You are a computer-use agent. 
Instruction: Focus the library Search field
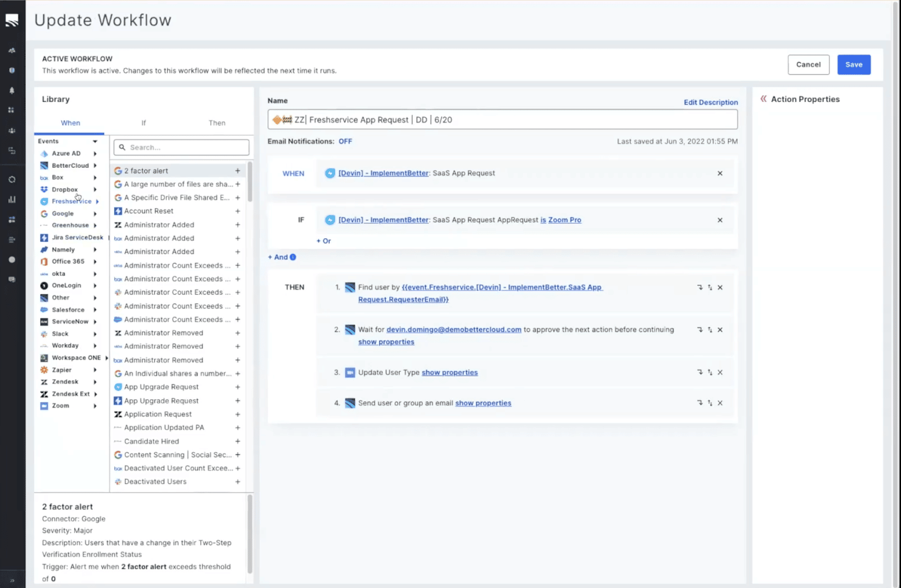[181, 148]
